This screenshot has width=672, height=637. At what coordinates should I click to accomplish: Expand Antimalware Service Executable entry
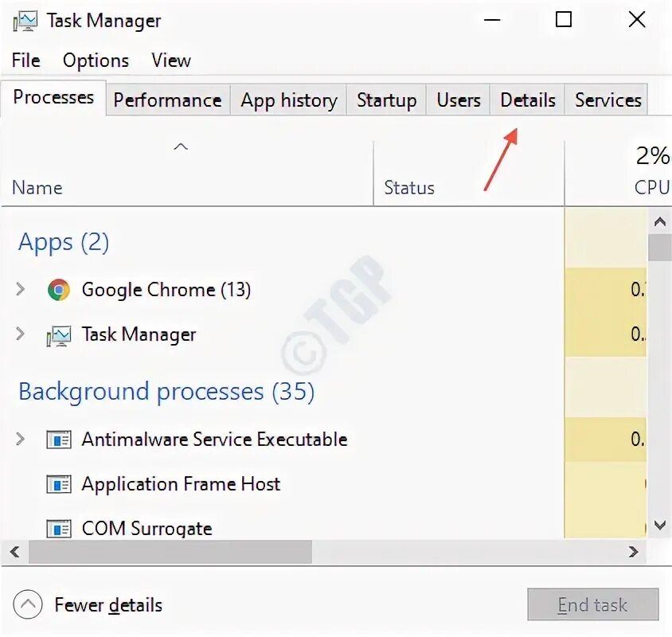pyautogui.click(x=21, y=439)
